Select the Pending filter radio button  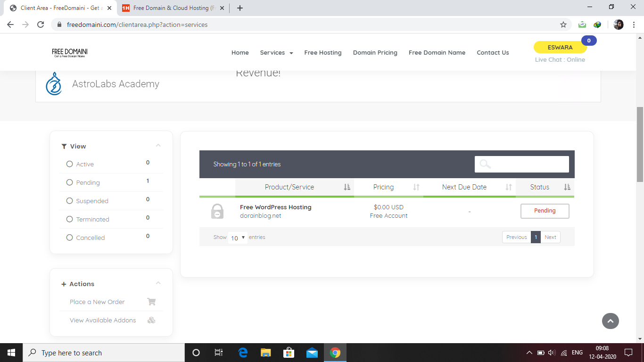tap(70, 182)
